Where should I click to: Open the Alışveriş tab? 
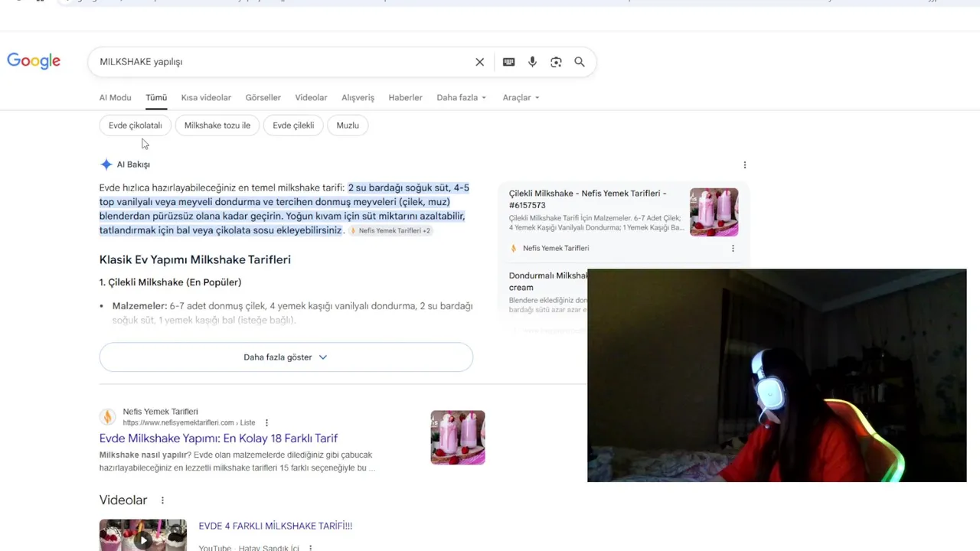(358, 98)
